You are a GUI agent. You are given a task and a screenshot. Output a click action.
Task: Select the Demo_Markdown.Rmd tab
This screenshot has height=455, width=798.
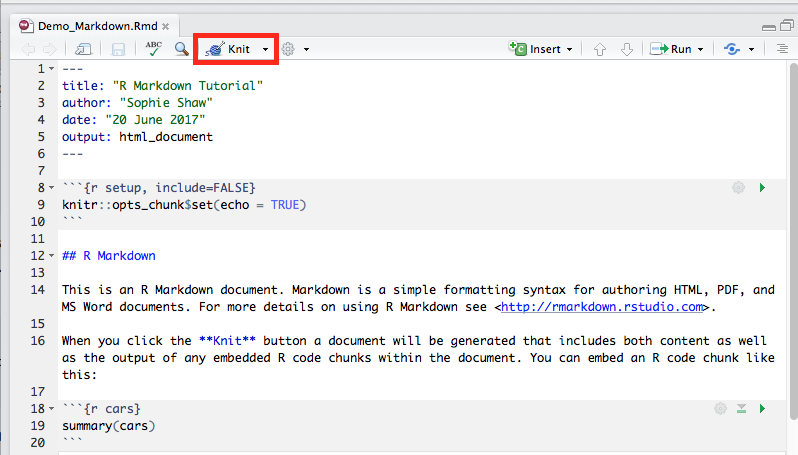tap(97, 26)
